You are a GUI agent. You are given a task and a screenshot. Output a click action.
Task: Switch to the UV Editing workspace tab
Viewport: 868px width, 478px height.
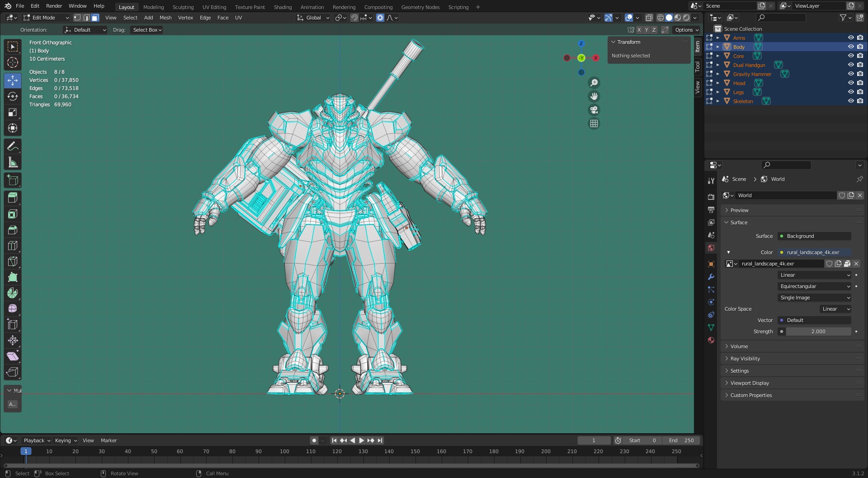[x=214, y=7]
